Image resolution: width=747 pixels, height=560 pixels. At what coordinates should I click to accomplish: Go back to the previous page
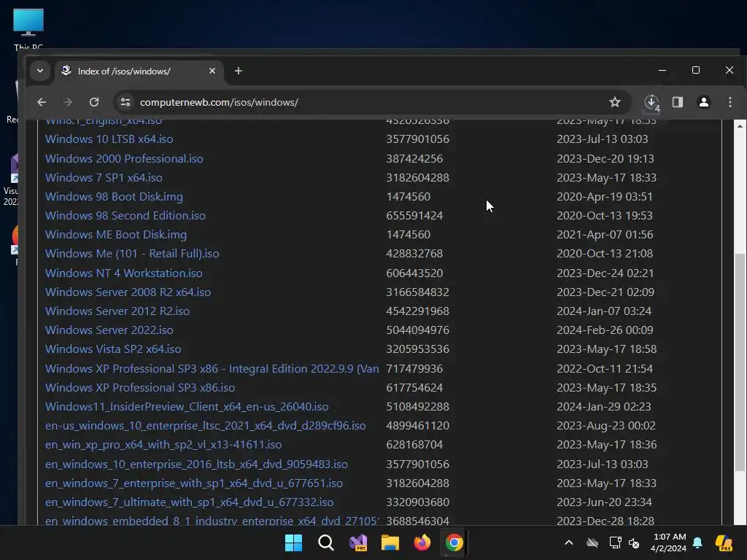(42, 102)
